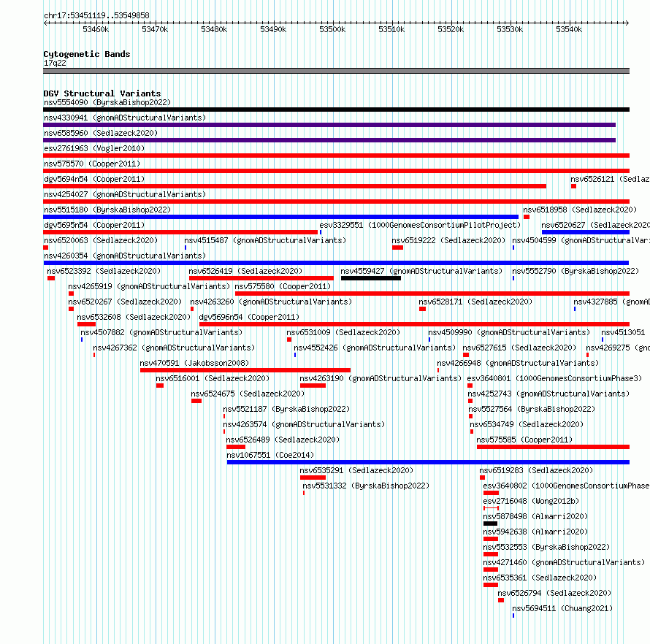Screen dimensions: 650x644
Task: Open nsv575570 (Cooper2011) variant
Action: tap(92, 164)
